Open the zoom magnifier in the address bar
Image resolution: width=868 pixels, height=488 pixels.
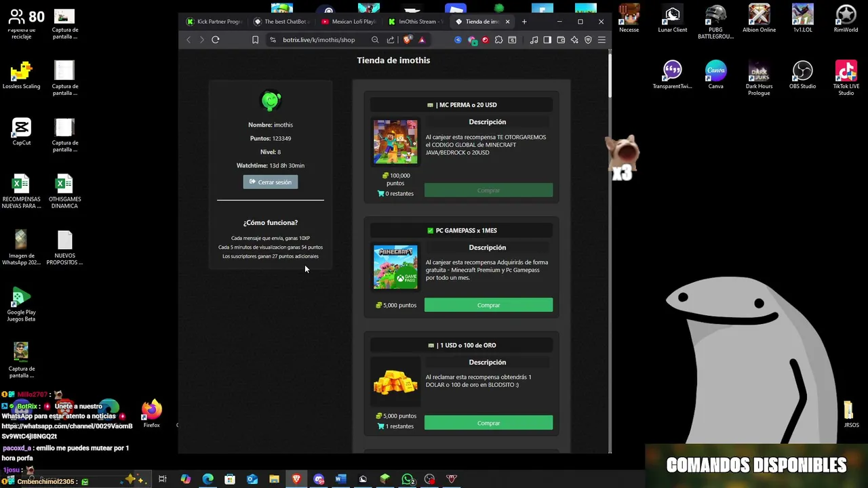pos(375,40)
